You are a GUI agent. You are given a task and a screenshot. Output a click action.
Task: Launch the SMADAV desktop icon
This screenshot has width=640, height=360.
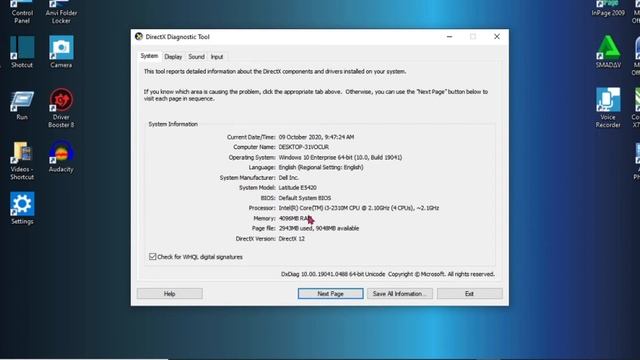point(608,52)
